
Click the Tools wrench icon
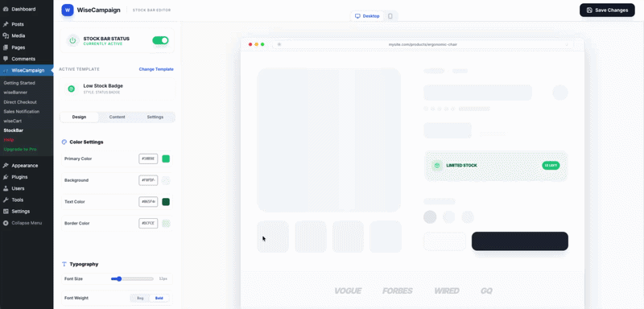pyautogui.click(x=6, y=200)
